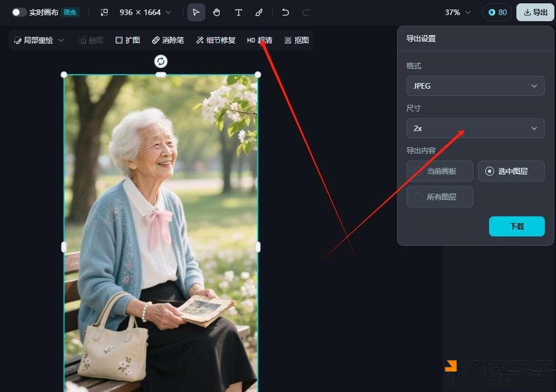This screenshot has width=556, height=392.
Task: Click the 抠图 cutout tool
Action: 297,40
